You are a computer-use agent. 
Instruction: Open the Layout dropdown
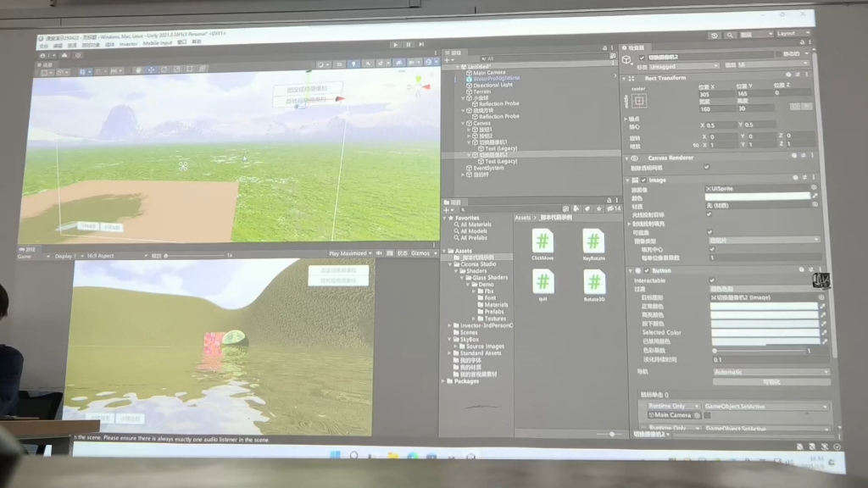tap(793, 33)
